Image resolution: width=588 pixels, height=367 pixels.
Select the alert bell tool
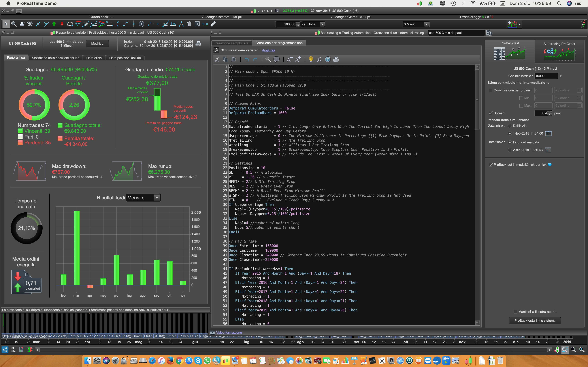point(22,24)
